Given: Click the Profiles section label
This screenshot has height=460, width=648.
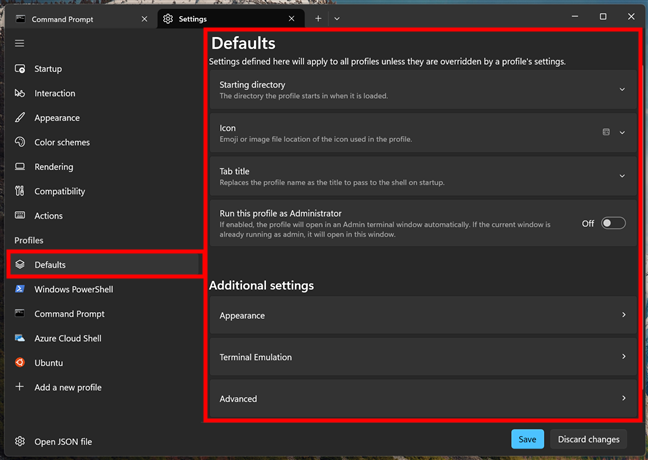Looking at the screenshot, I should click(x=29, y=240).
